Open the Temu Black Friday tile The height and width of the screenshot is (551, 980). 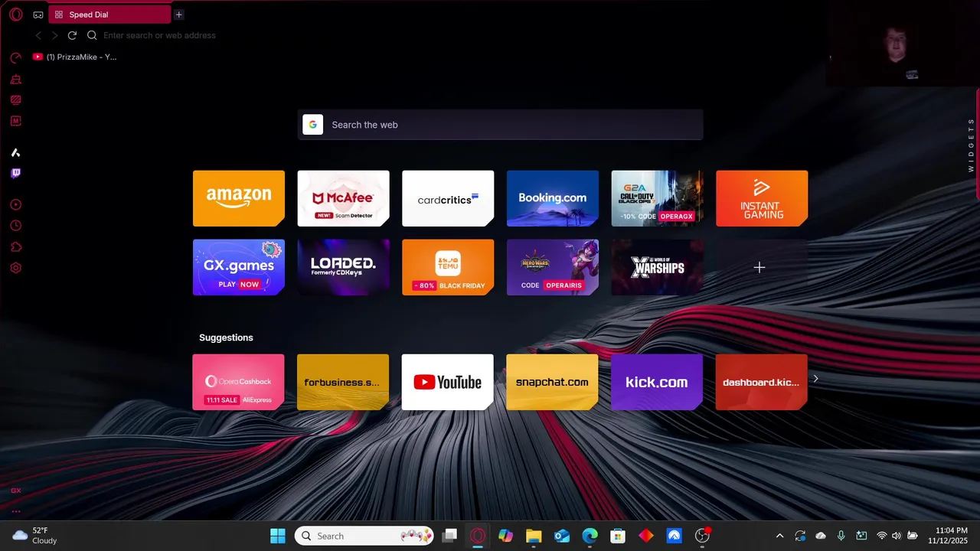448,267
